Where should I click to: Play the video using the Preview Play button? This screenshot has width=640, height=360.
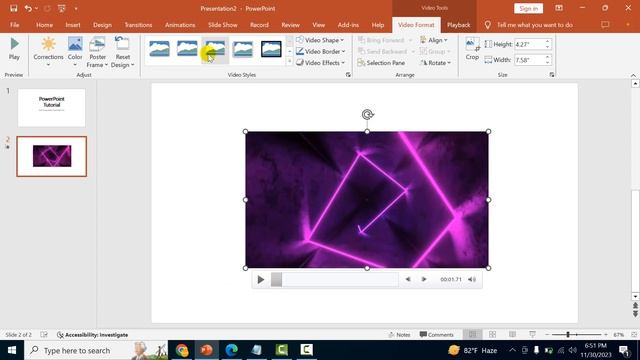tap(14, 48)
